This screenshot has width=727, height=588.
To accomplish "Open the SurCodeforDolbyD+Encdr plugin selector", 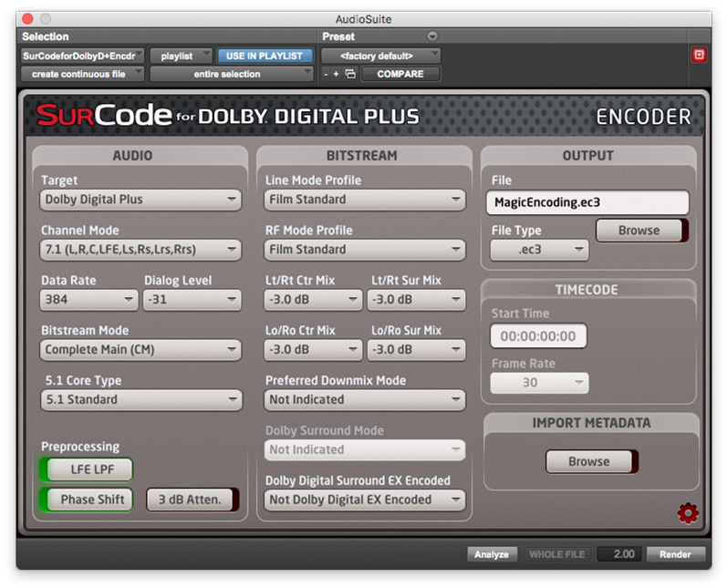I will point(82,57).
